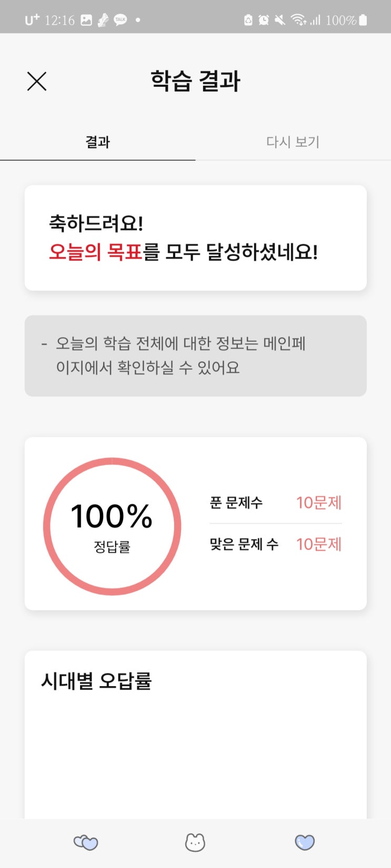Tap the double hearts icon in bottom bar
The image size is (391, 868).
[x=86, y=843]
